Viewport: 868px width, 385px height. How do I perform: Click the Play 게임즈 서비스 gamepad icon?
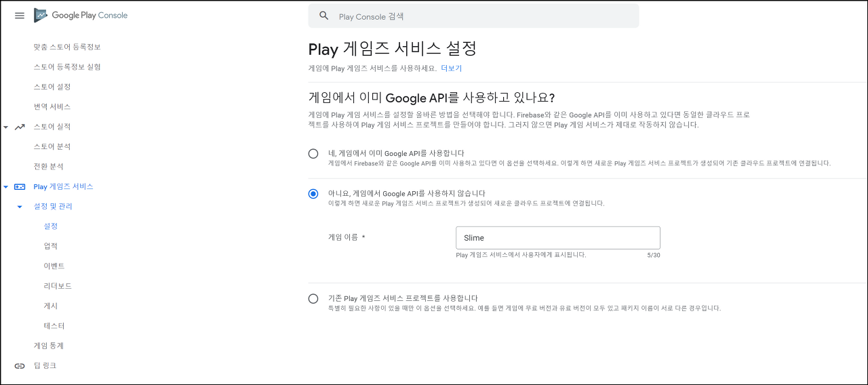pyautogui.click(x=20, y=186)
